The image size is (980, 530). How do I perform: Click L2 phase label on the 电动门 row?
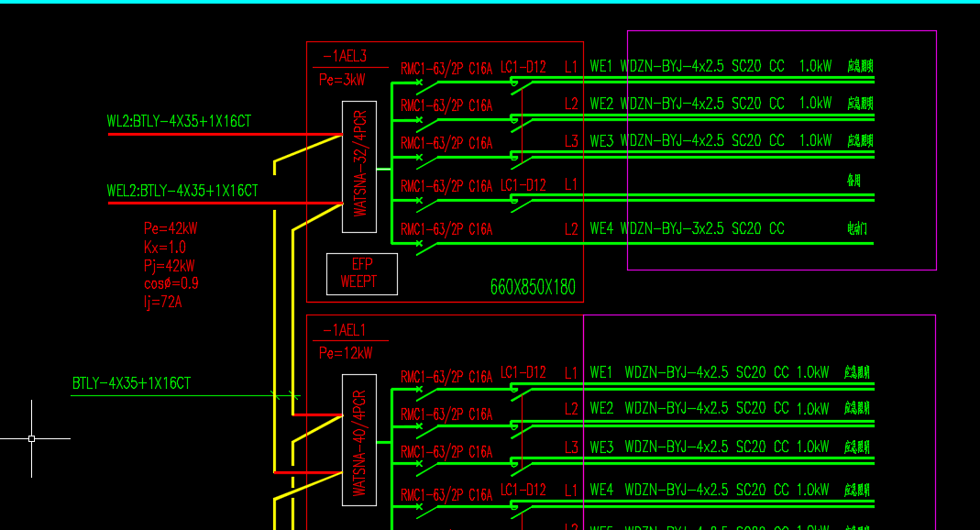pyautogui.click(x=571, y=228)
